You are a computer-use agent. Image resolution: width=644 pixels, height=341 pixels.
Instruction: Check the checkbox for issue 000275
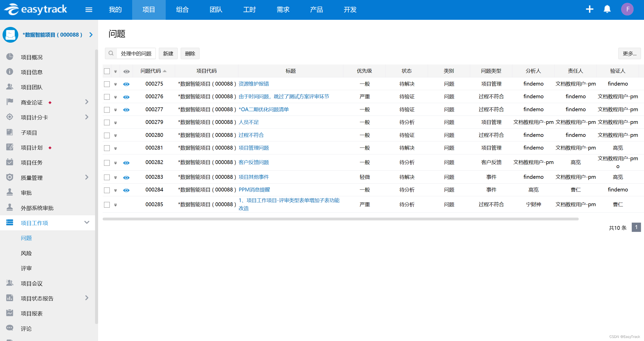pos(107,84)
